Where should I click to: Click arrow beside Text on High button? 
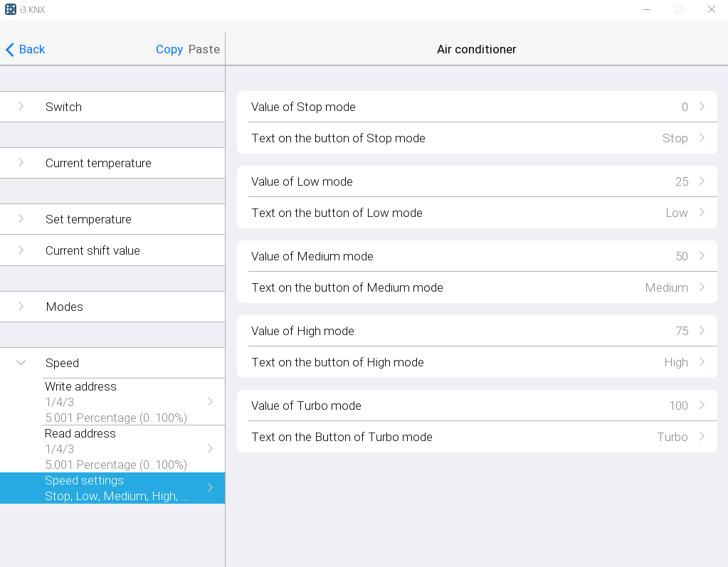(702, 362)
